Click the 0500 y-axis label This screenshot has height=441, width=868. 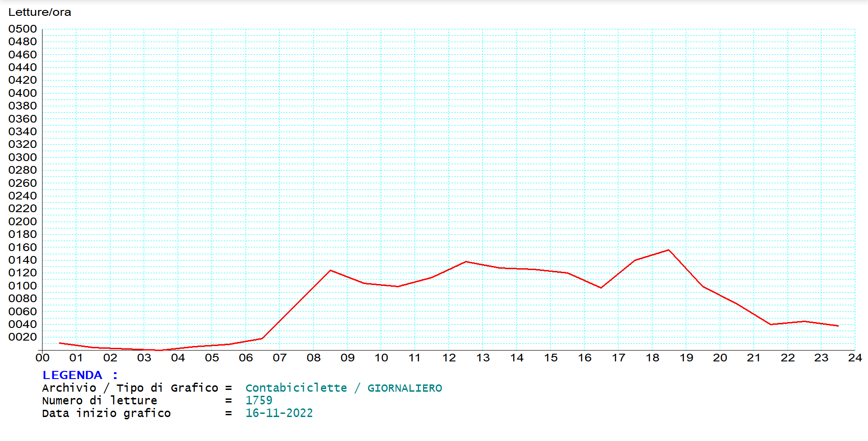coord(23,29)
